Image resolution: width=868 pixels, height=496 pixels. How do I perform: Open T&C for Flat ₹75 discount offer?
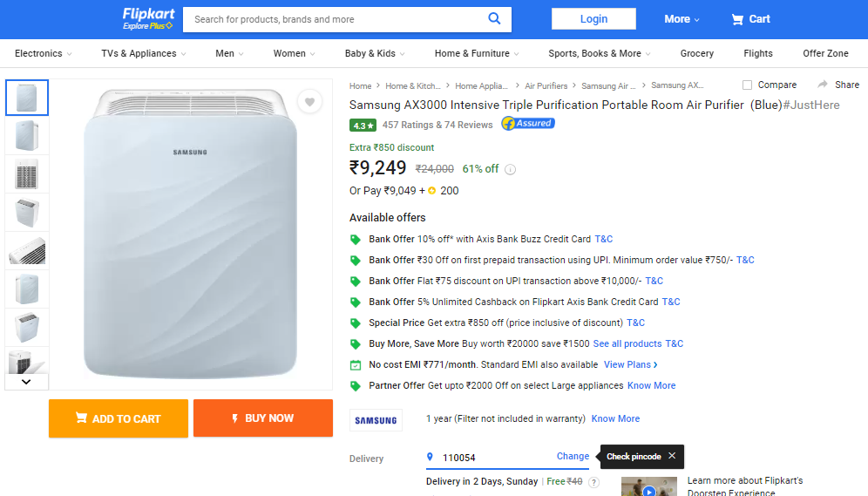654,282
